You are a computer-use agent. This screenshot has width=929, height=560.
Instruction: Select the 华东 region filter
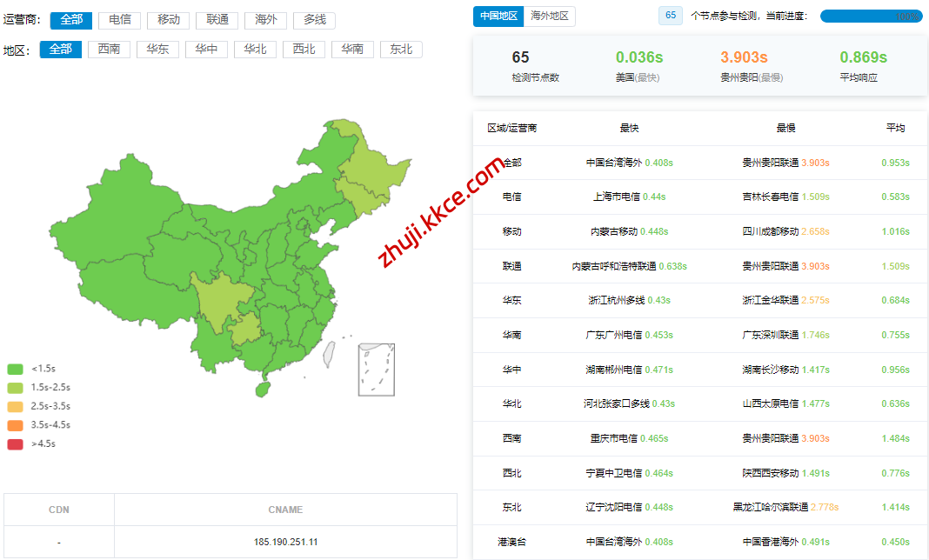157,50
